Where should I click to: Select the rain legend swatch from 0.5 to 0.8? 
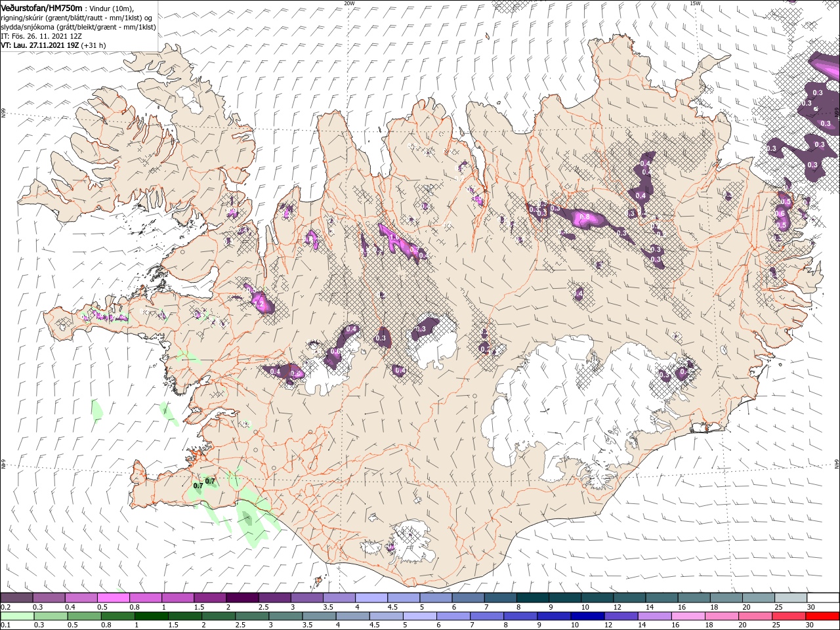(x=85, y=616)
